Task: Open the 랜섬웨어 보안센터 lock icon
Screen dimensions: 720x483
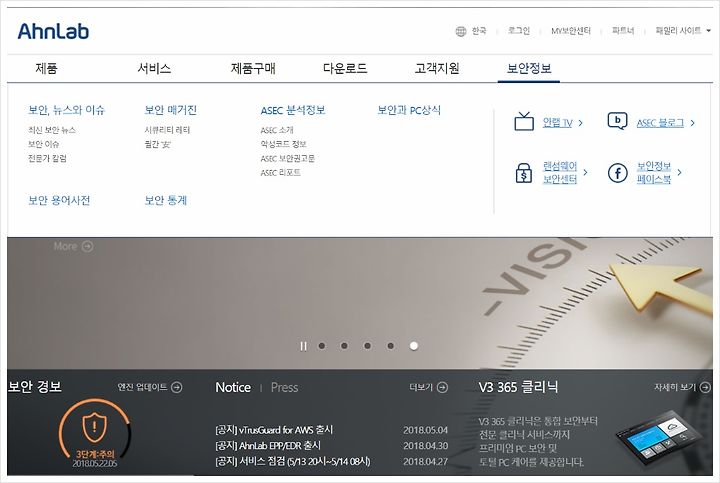Action: 524,173
